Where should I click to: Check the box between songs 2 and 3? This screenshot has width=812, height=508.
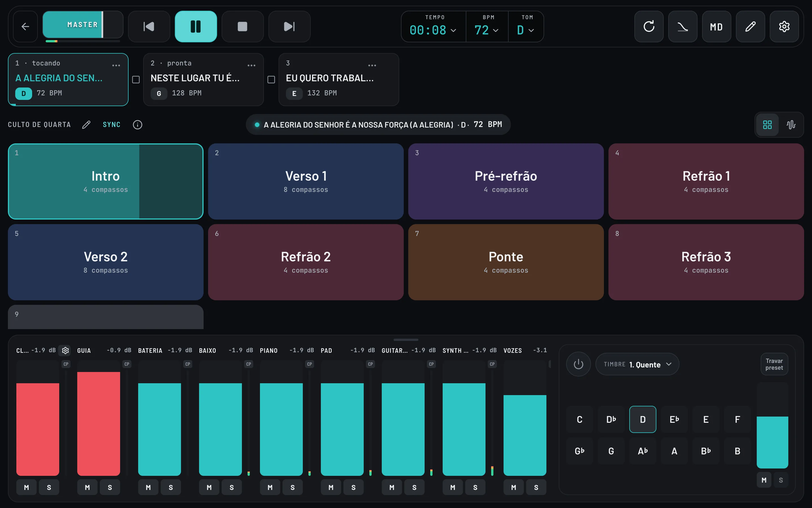pyautogui.click(x=271, y=80)
